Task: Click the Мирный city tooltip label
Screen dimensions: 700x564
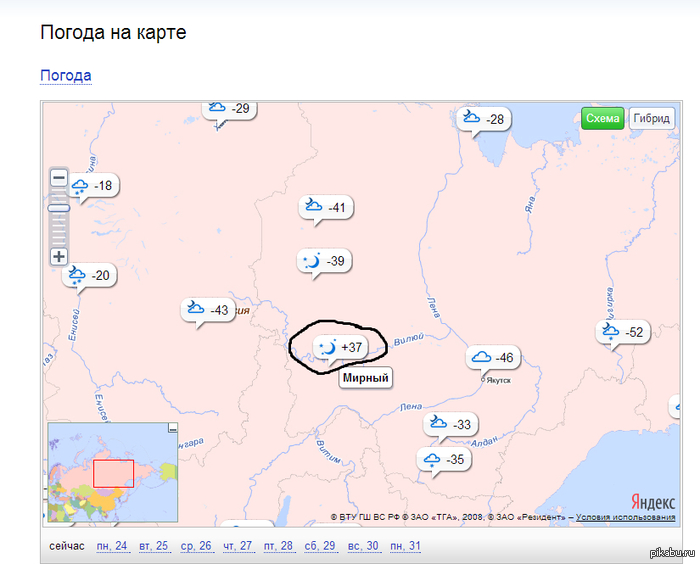Action: pos(365,378)
